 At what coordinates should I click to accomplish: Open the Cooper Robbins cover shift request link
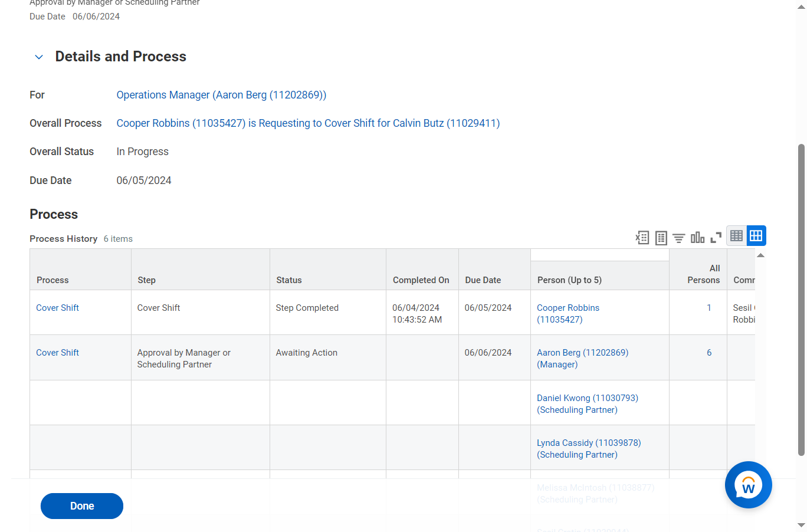(308, 123)
